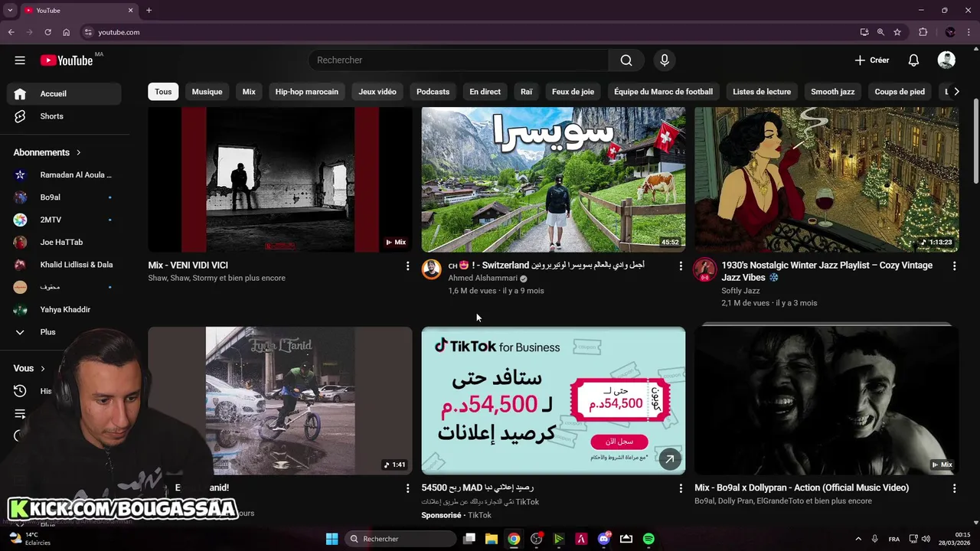Screen dimensions: 980x551
Task: Reload the page in the browser
Action: pyautogui.click(x=47, y=32)
